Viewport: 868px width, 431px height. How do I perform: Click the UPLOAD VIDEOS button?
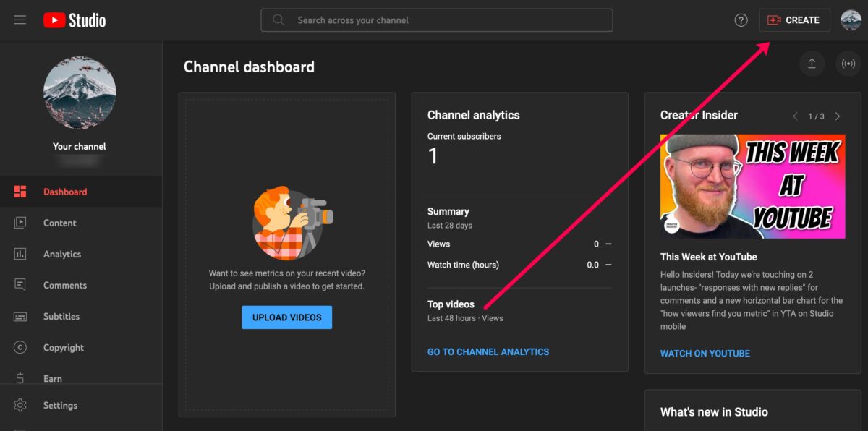tap(287, 317)
